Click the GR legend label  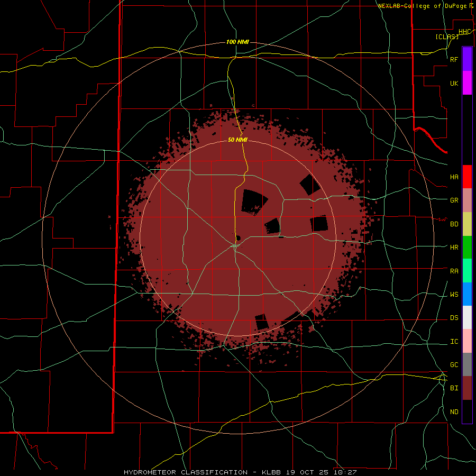[x=454, y=200]
